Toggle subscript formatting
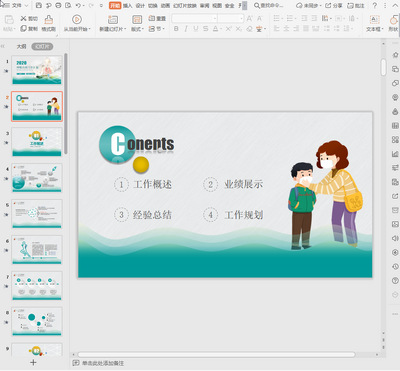The image size is (400, 371). [x=238, y=29]
